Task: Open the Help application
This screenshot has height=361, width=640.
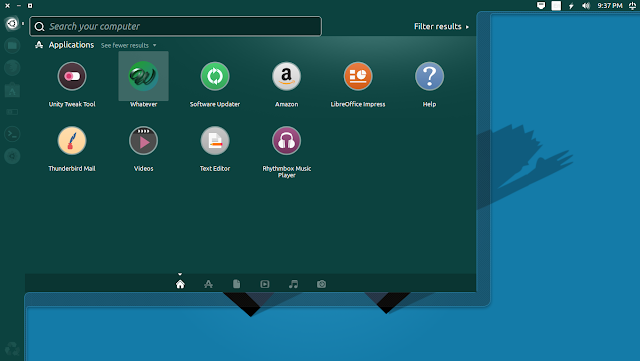Action: coord(429,76)
